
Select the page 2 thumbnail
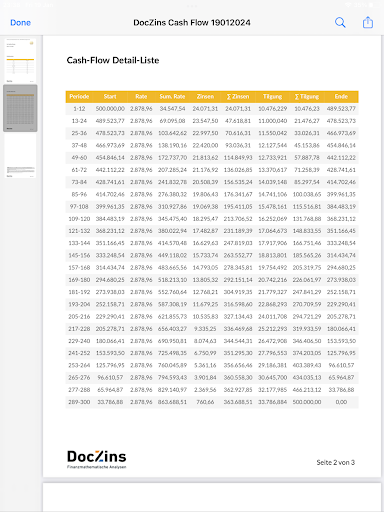pyautogui.click(x=20, y=108)
